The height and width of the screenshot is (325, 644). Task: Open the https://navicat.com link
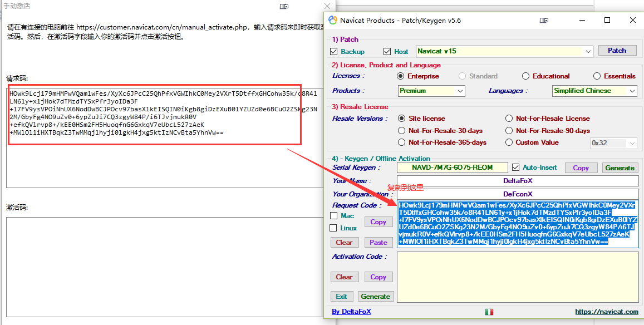click(x=607, y=312)
